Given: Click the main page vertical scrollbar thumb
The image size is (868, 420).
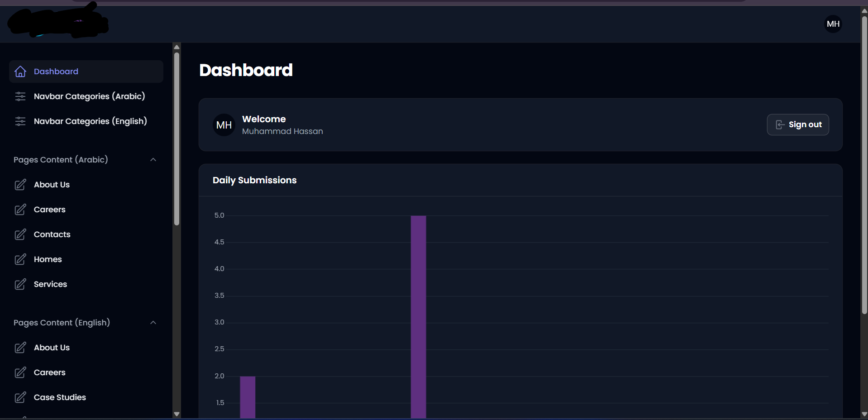Looking at the screenshot, I should (864, 163).
